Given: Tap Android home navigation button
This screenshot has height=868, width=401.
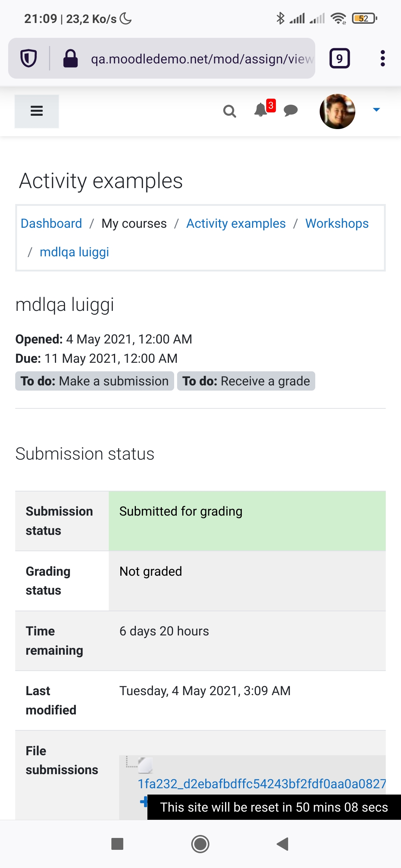Looking at the screenshot, I should point(200,844).
